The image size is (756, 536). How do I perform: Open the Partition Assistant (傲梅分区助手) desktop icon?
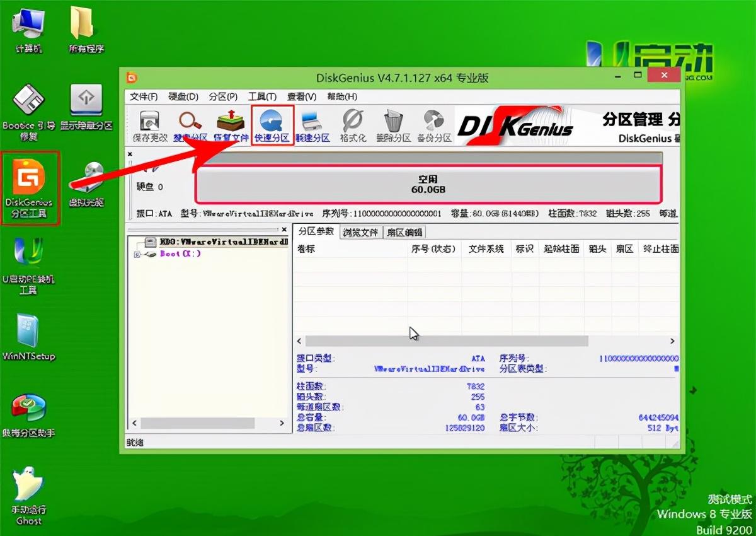coord(28,415)
